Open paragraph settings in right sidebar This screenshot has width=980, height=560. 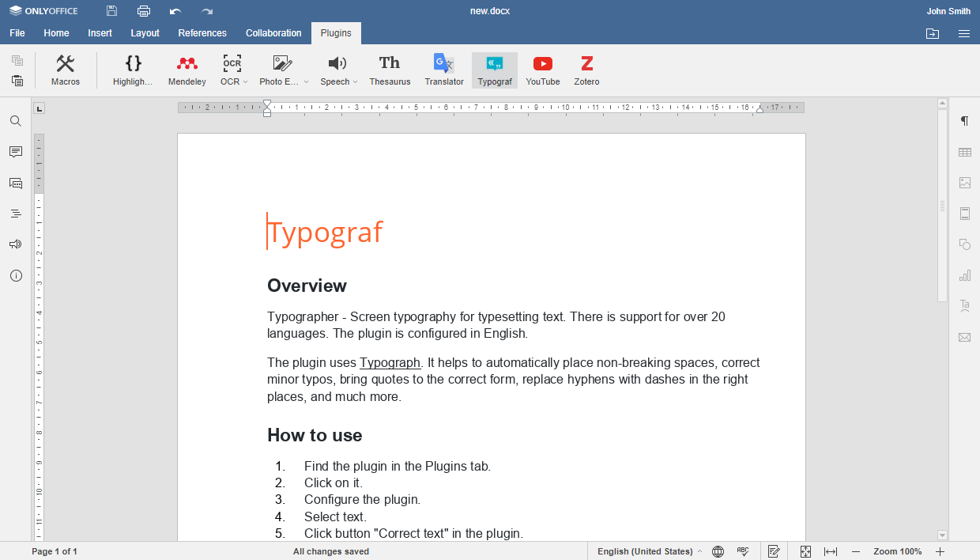[x=965, y=121]
